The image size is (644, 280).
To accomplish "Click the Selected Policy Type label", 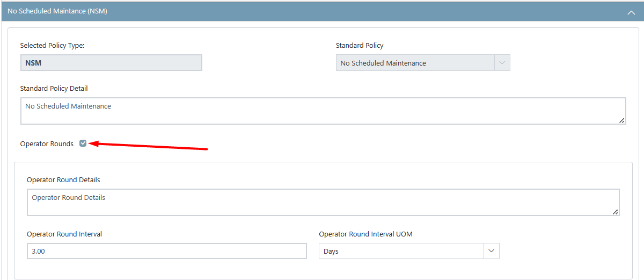I will pyautogui.click(x=52, y=45).
